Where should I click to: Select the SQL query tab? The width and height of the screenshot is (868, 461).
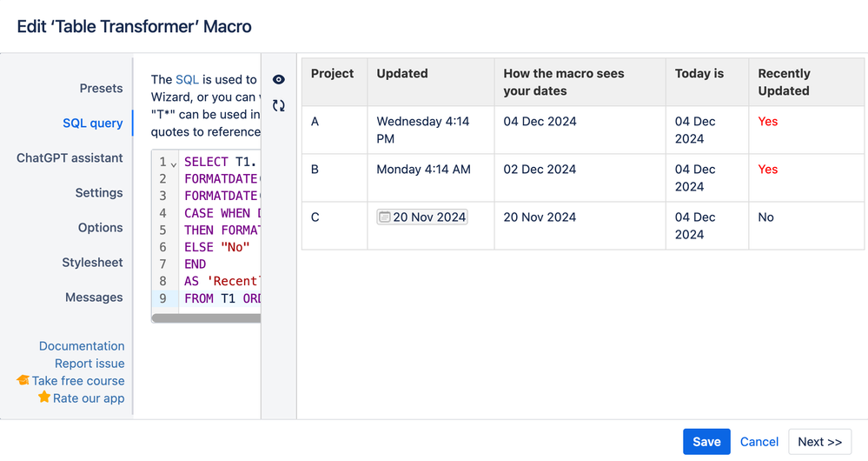coord(92,123)
